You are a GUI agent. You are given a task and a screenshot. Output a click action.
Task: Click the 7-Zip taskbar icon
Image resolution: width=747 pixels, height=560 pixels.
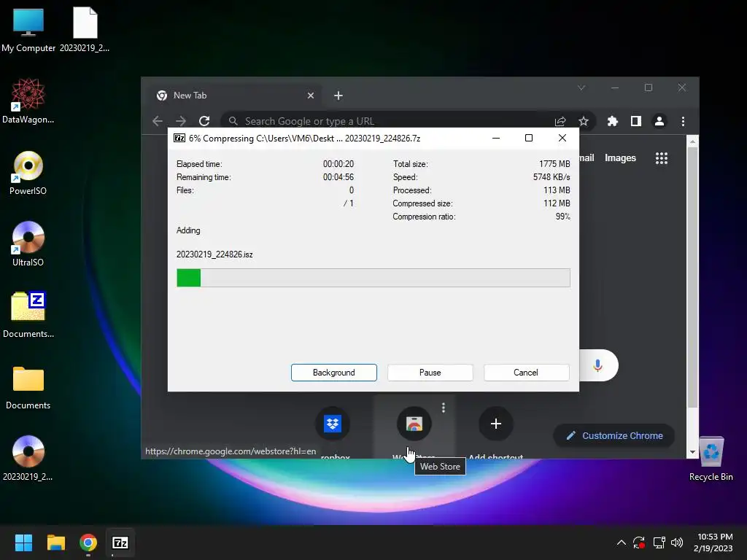[x=120, y=542]
